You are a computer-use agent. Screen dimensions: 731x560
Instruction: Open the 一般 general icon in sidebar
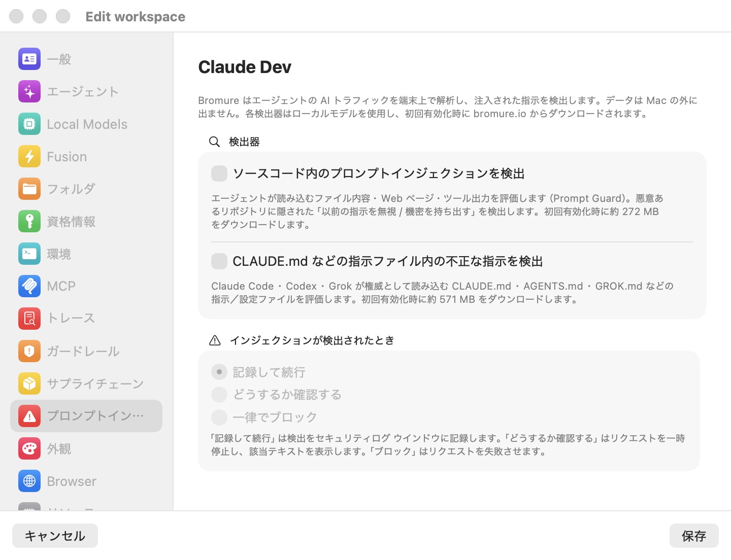[x=29, y=59]
